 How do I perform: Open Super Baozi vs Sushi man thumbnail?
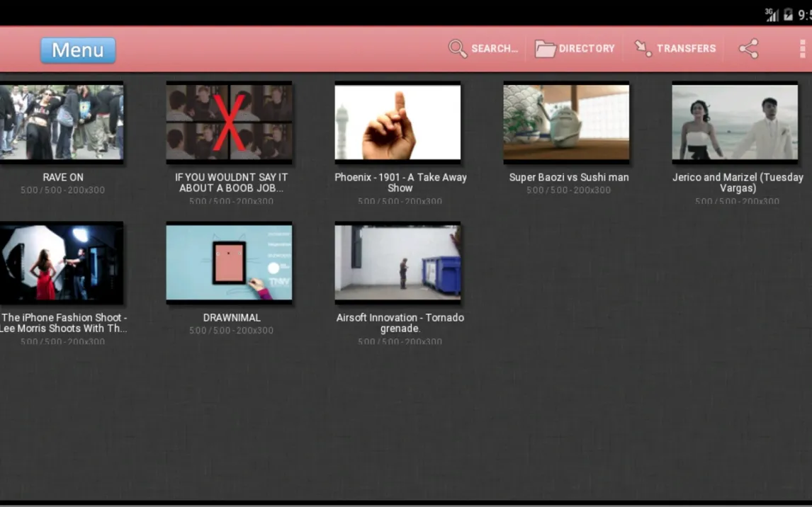pos(567,123)
